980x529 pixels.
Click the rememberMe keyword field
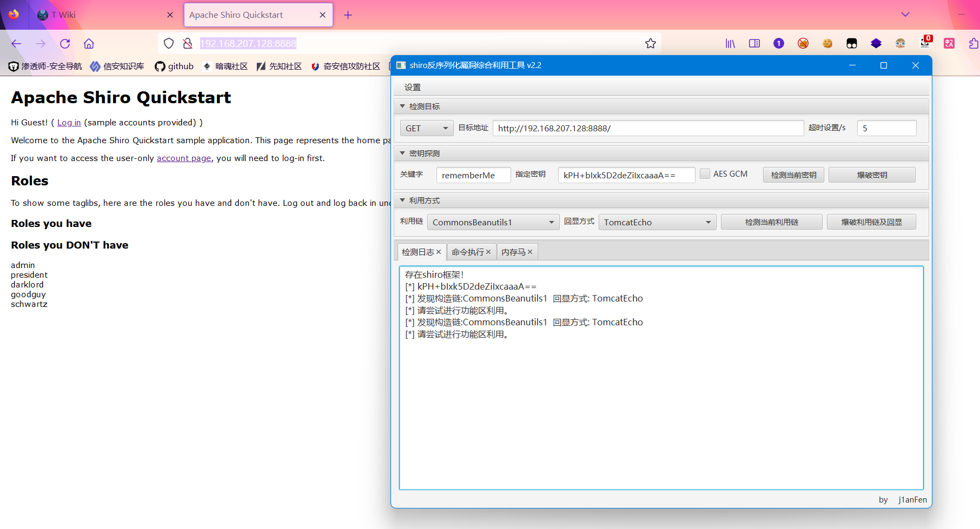473,176
